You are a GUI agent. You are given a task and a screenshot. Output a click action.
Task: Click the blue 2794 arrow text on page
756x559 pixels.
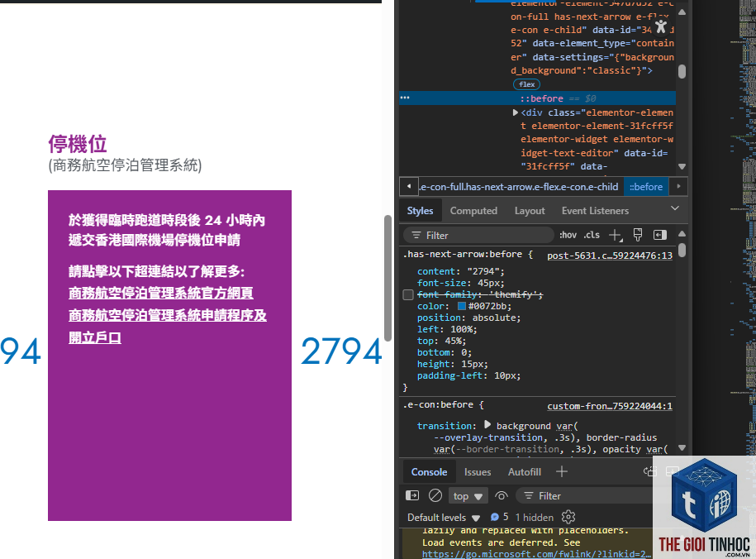(x=342, y=351)
